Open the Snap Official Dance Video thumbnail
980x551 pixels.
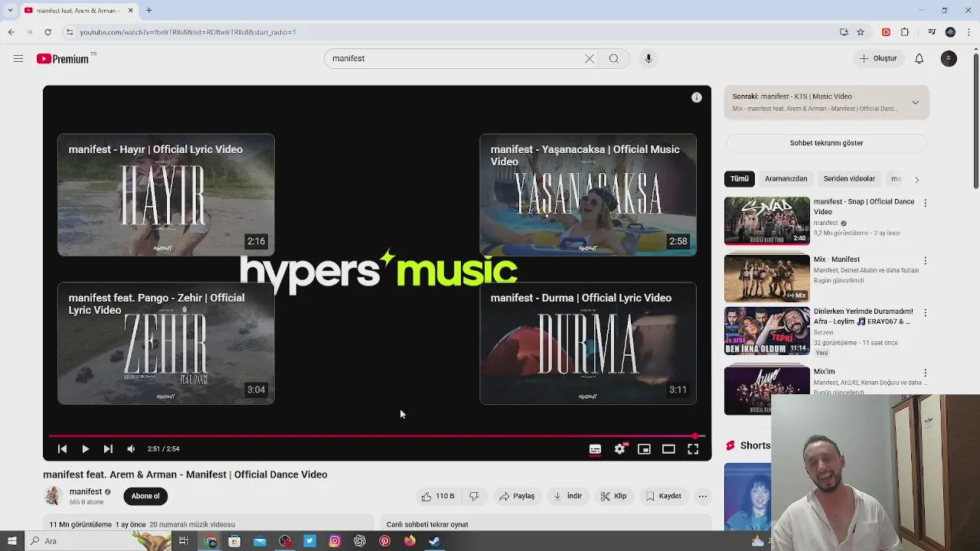point(767,221)
